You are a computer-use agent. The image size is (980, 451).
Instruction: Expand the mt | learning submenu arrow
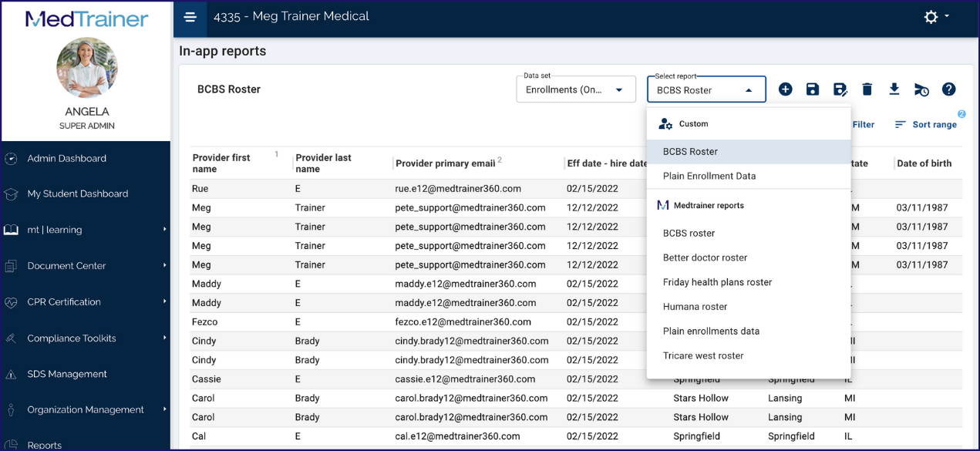[x=164, y=229]
